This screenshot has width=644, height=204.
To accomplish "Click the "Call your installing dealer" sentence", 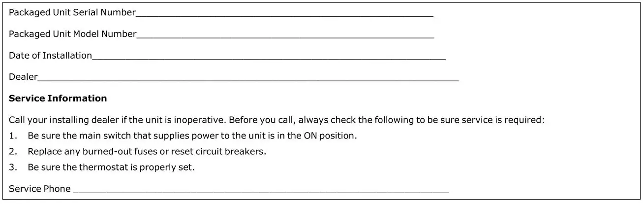I will pyautogui.click(x=276, y=120).
